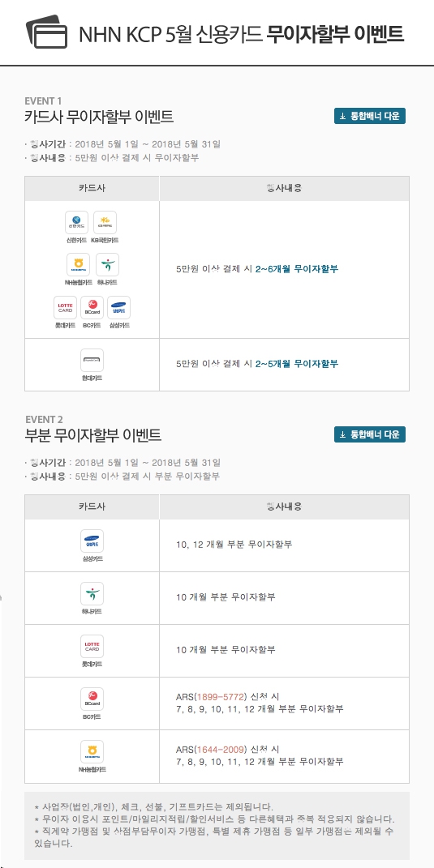
Task: Click NH Nonghyup Card logo in Event 1
Action: coord(78,264)
